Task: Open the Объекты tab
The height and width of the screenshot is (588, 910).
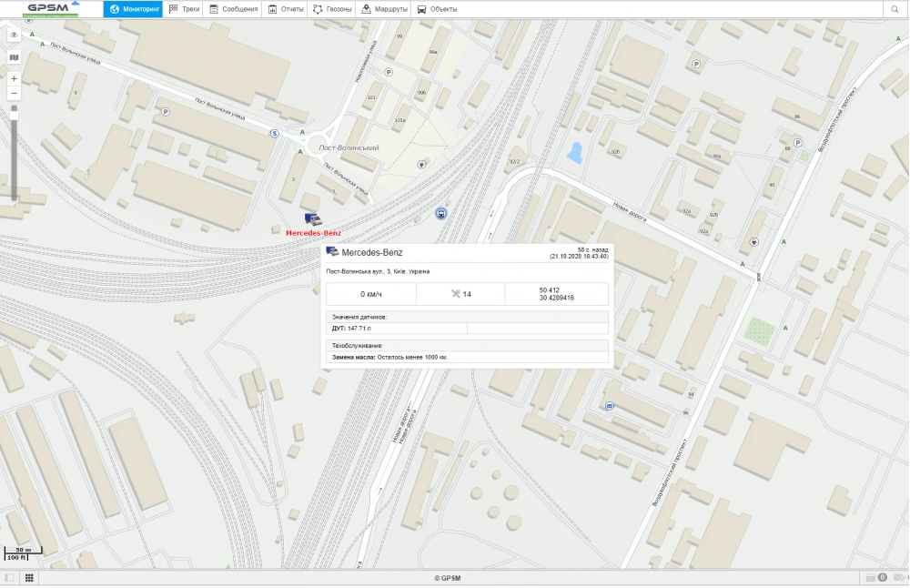Action: click(437, 9)
